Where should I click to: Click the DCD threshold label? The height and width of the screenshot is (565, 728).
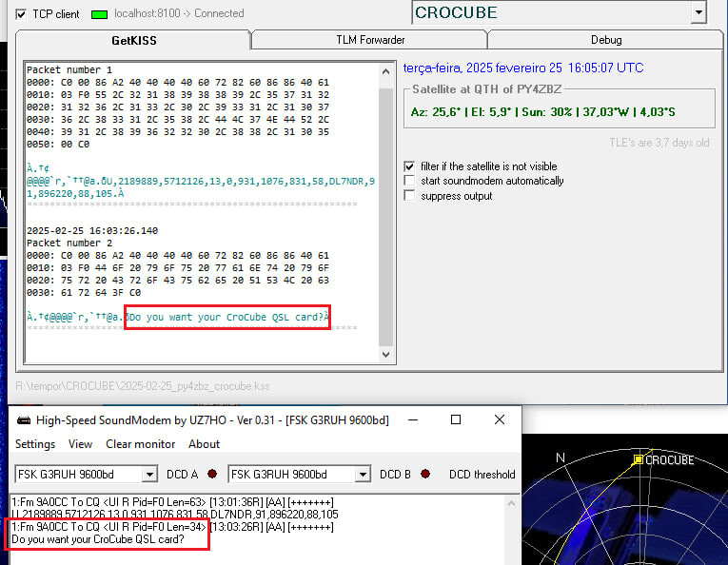[482, 475]
